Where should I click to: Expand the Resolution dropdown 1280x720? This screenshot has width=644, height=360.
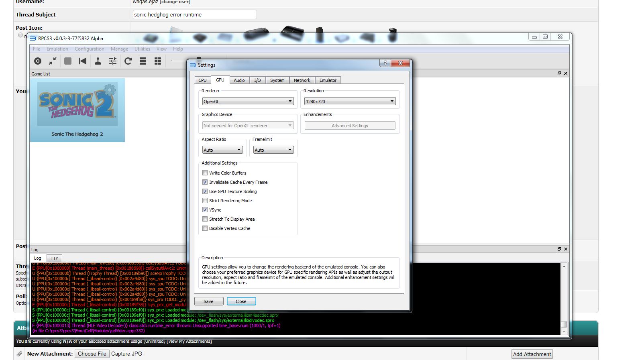coord(350,102)
